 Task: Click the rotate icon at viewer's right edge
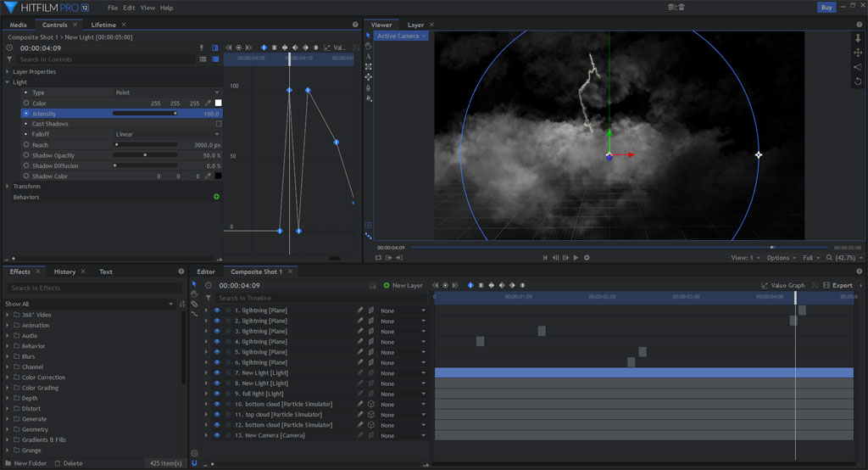(859, 81)
